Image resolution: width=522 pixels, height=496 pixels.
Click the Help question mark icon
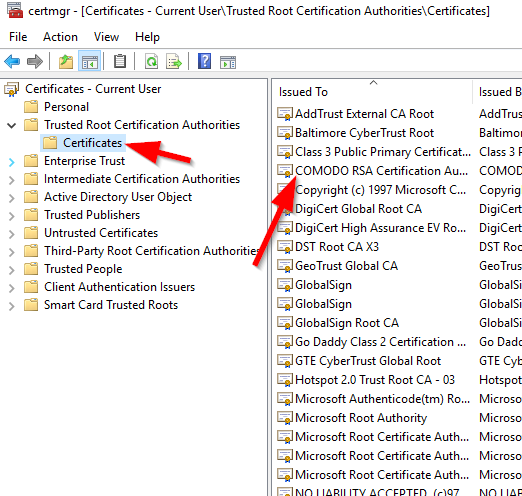point(204,61)
